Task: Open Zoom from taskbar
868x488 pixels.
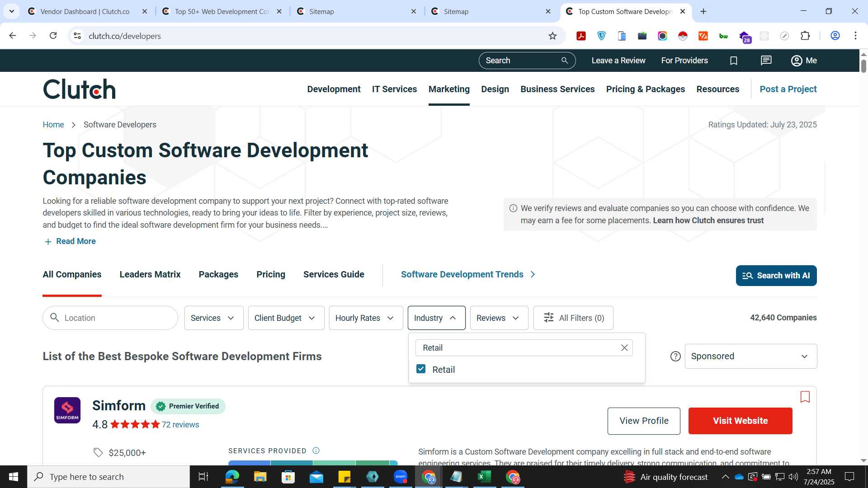Action: (x=400, y=477)
